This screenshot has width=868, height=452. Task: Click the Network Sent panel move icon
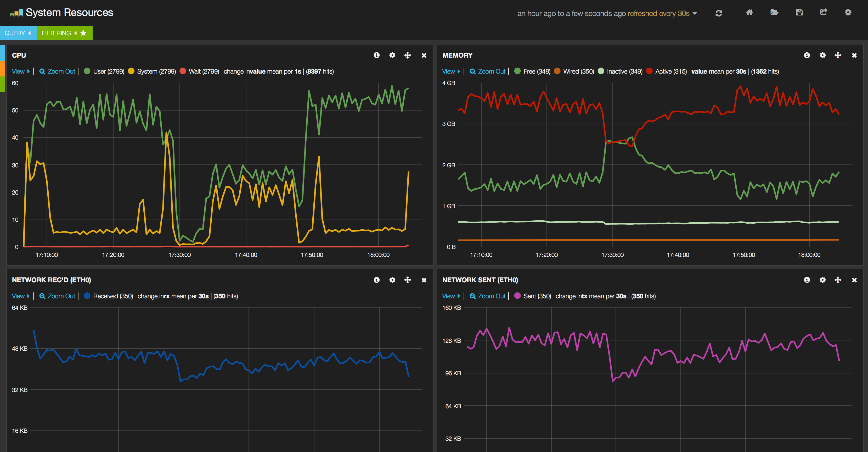click(x=838, y=280)
